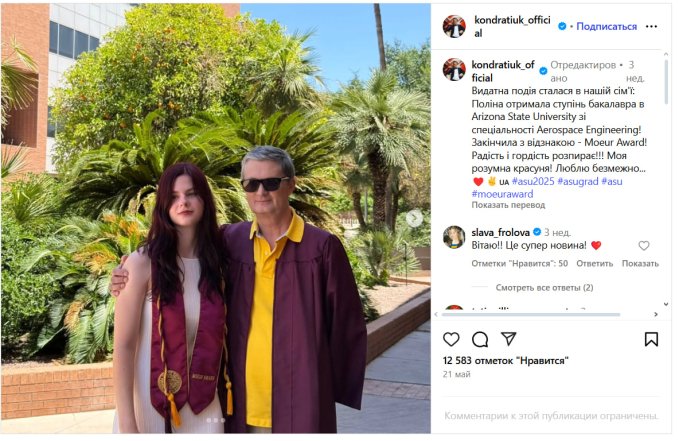The image size is (679, 441).
Task: Open the #moeuraward hashtag
Action: pos(502,194)
